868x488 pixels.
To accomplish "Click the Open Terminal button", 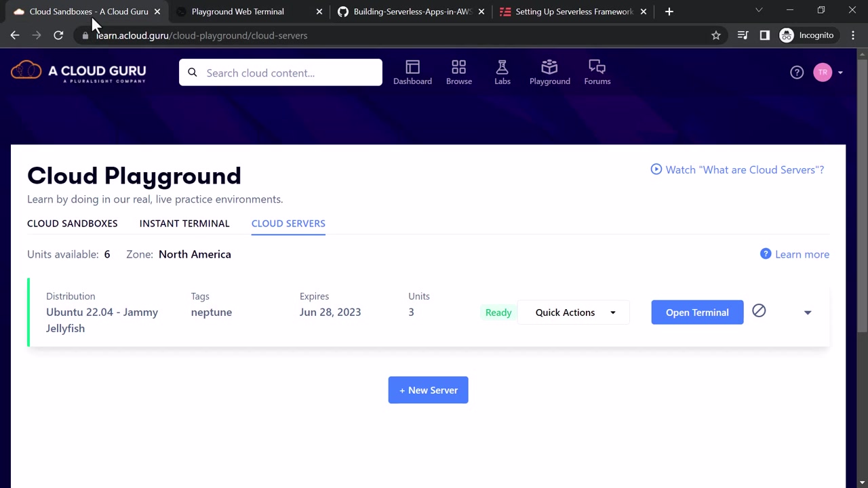I will tap(697, 312).
